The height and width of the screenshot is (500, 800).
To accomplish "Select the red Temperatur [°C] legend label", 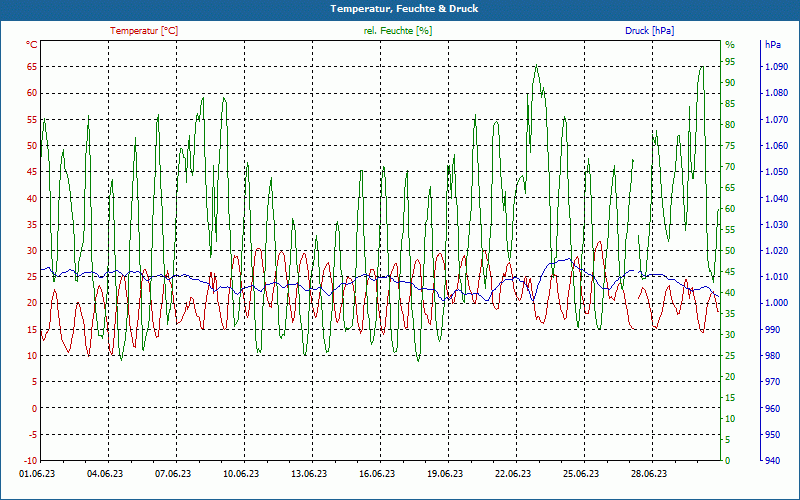I will [144, 31].
